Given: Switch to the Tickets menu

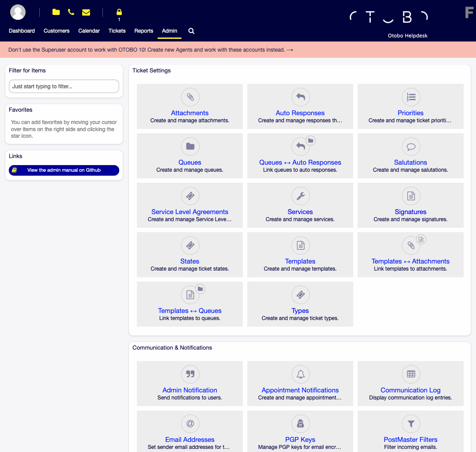Looking at the screenshot, I should pyautogui.click(x=117, y=31).
